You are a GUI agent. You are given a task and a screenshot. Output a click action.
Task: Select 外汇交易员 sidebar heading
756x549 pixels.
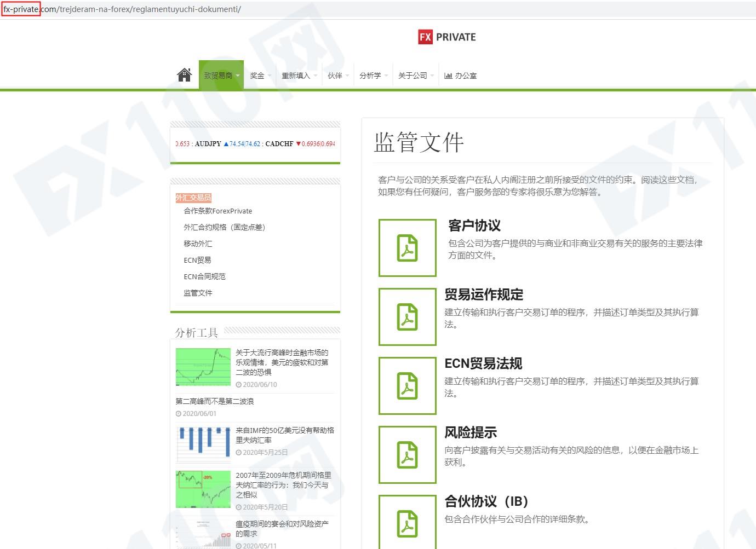click(193, 198)
